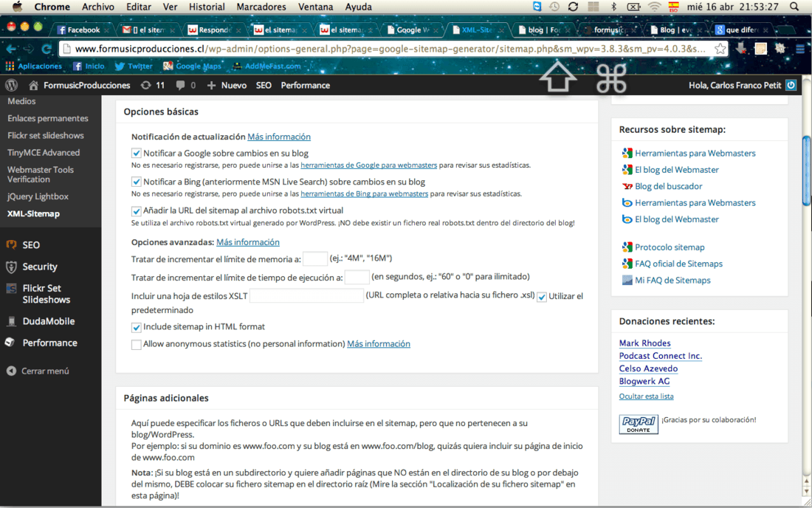
Task: Toggle Añadir URL del sitemap a robots.txt
Action: pyautogui.click(x=137, y=210)
